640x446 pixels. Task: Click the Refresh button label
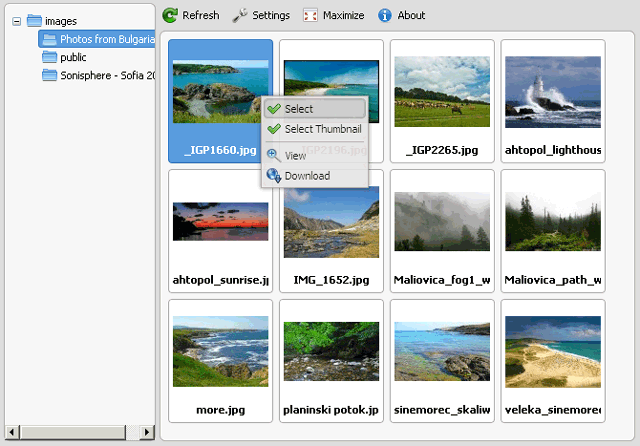click(200, 16)
